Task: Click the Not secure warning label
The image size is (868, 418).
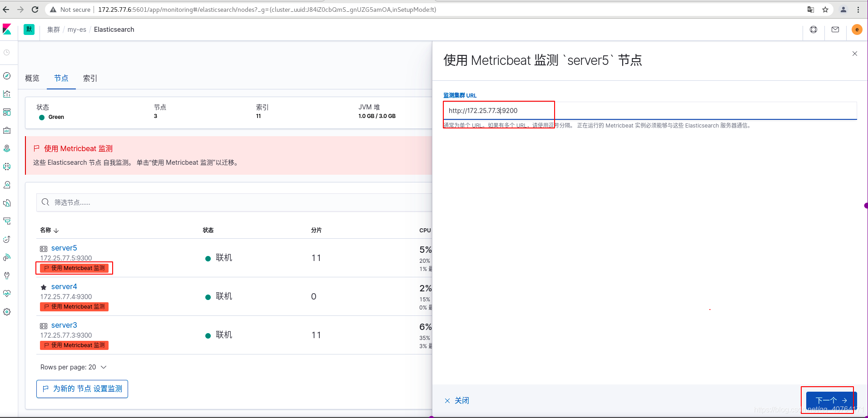Action: (x=70, y=10)
